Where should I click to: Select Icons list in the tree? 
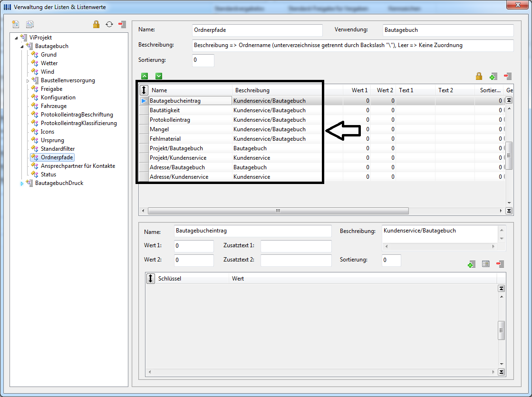coord(48,132)
